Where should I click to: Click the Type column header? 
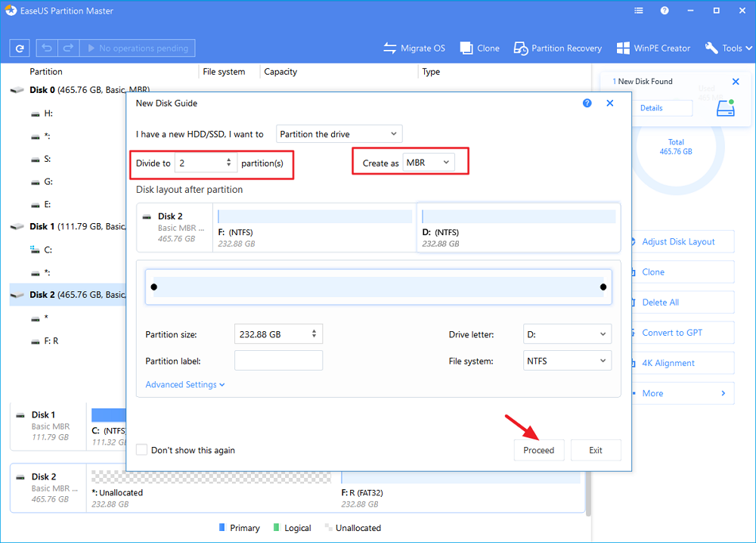431,71
